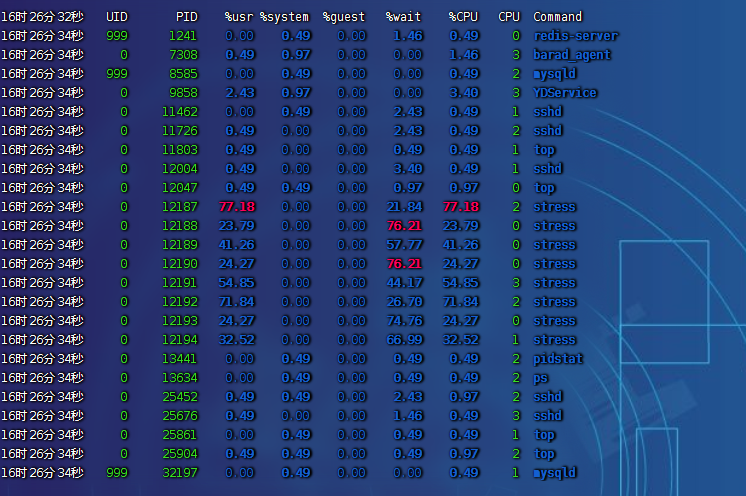
Task: Select PID 12047
Action: point(179,188)
